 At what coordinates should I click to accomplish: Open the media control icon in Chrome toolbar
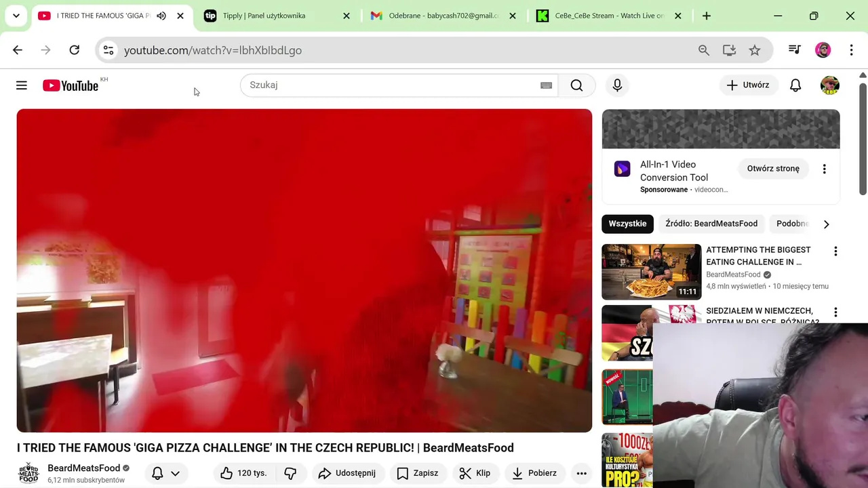pos(795,50)
